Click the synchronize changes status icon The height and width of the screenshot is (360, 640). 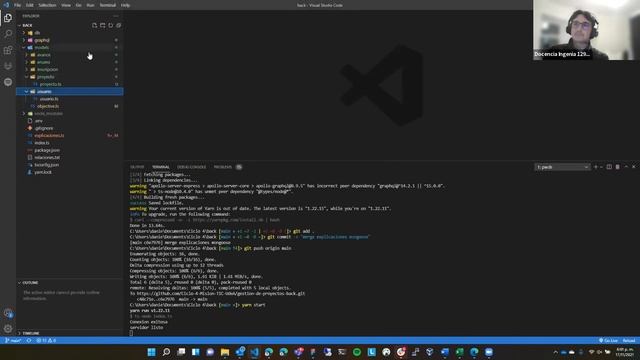[29, 340]
